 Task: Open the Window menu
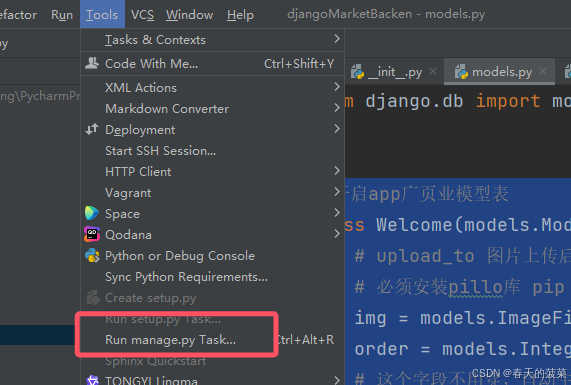point(189,15)
